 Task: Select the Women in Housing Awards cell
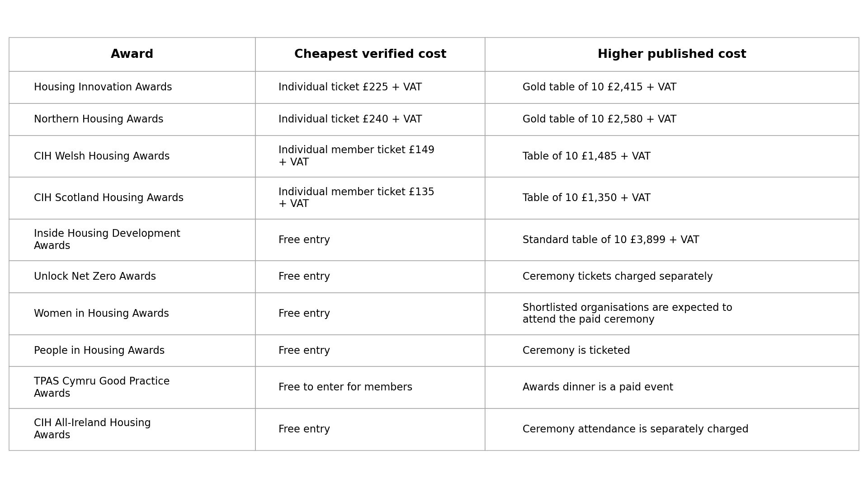click(132, 314)
